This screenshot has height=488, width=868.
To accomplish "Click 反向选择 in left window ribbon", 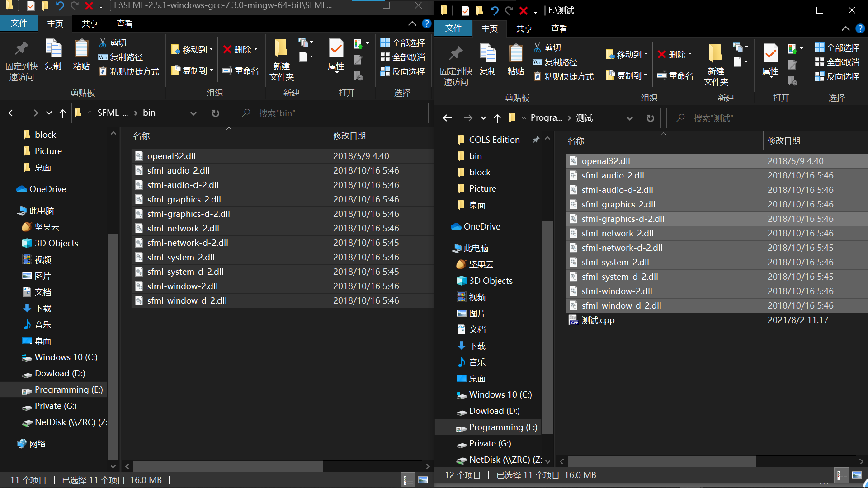I will pyautogui.click(x=403, y=71).
